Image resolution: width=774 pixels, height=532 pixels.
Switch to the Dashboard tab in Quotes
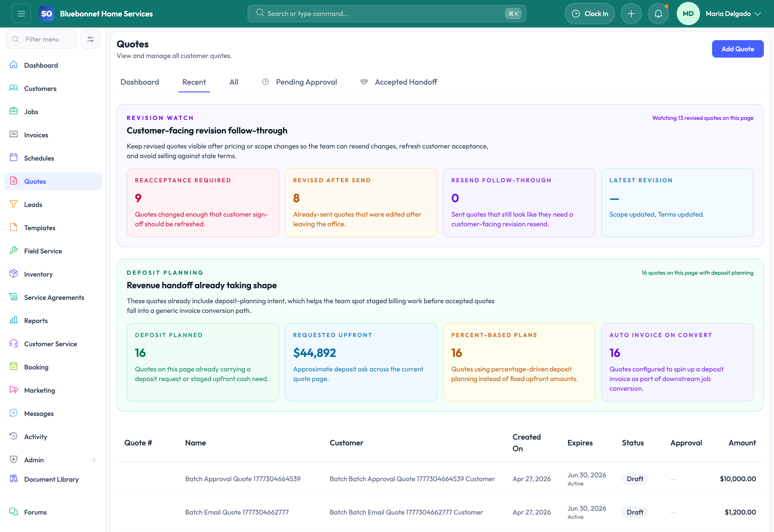140,82
